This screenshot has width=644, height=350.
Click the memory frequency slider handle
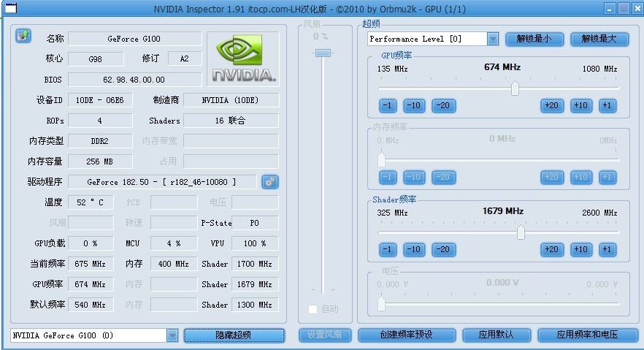(382, 160)
